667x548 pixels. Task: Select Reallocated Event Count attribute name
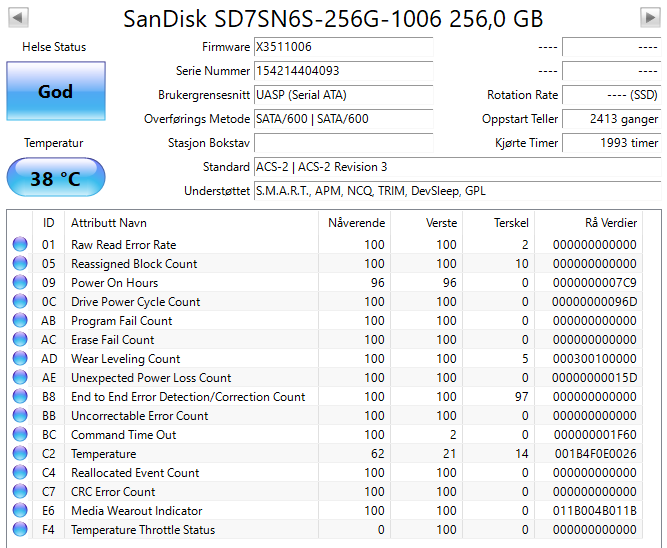point(135,473)
